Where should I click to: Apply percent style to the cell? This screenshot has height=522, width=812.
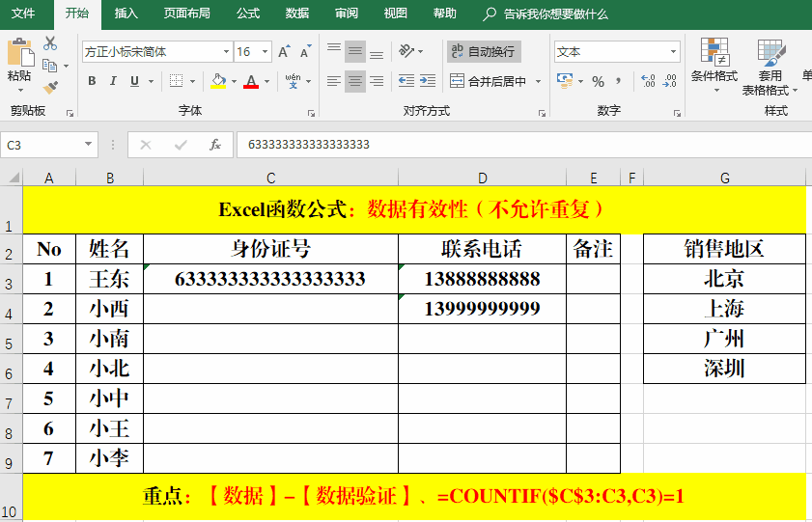pyautogui.click(x=598, y=81)
